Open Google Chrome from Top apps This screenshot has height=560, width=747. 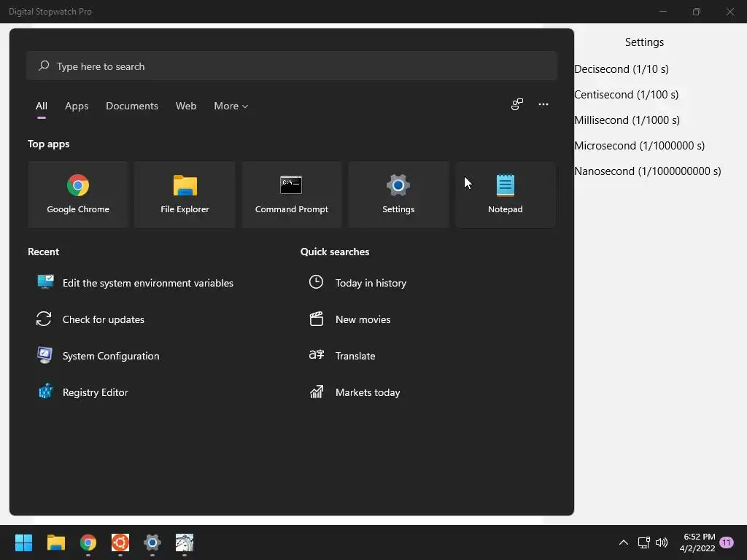tap(78, 194)
